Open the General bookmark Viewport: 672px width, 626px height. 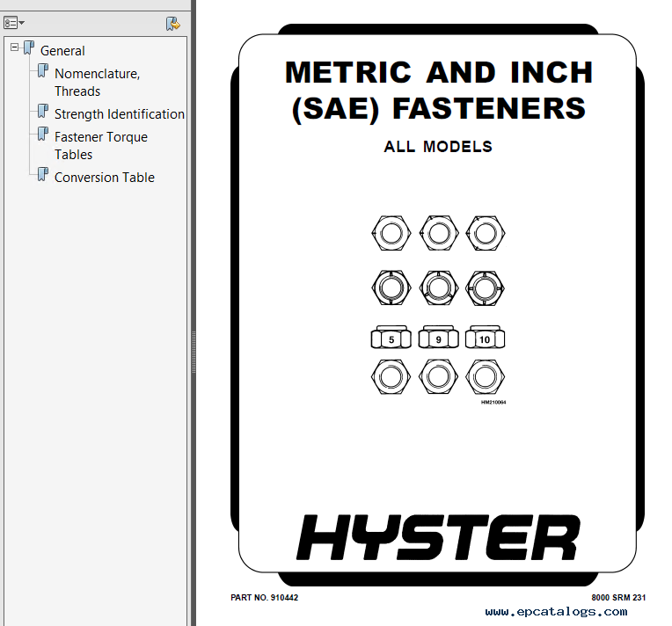click(x=62, y=51)
